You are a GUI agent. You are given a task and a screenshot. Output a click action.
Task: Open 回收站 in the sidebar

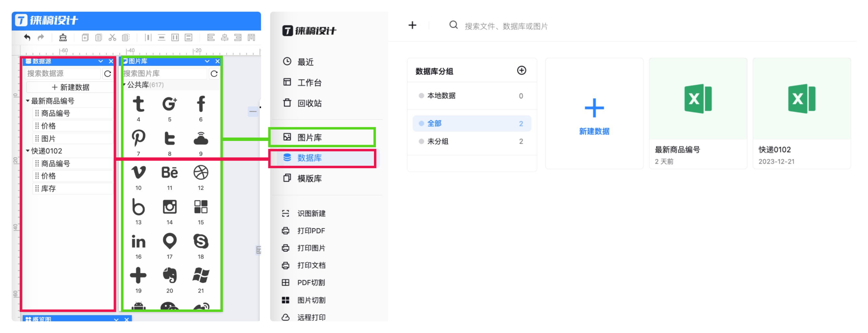pyautogui.click(x=309, y=103)
